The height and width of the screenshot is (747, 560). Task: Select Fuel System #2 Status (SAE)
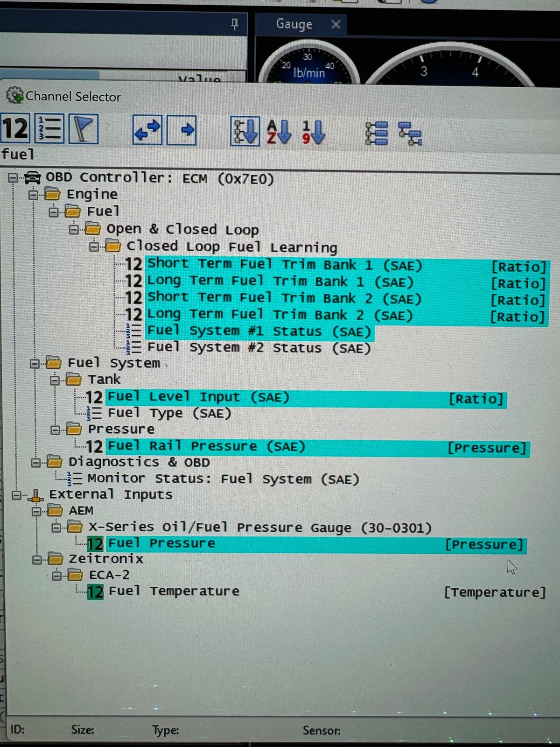(x=259, y=348)
